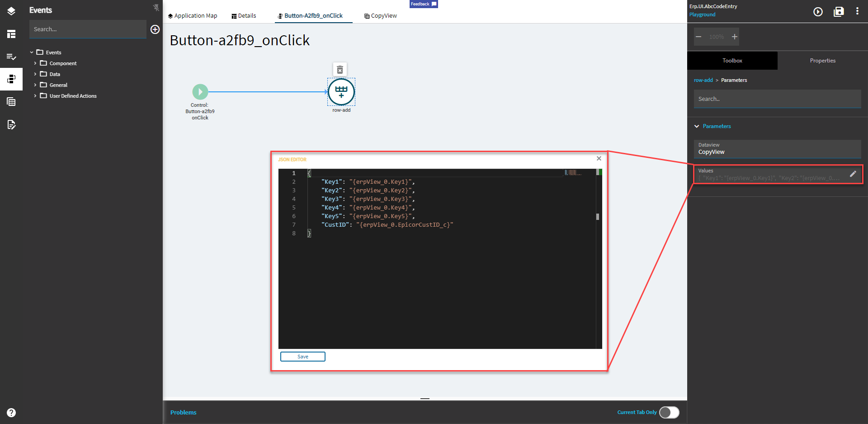Open the Application Layers panel from left sidebar

click(x=11, y=11)
